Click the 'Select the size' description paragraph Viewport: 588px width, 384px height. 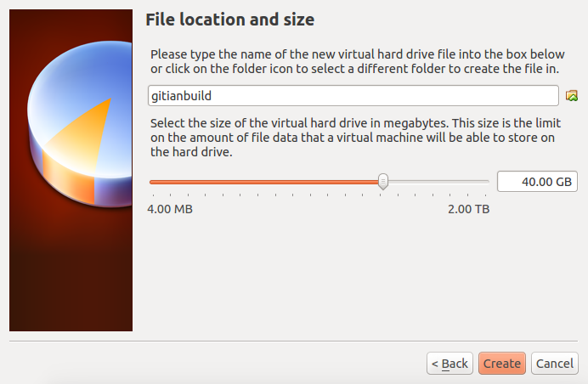coord(353,139)
